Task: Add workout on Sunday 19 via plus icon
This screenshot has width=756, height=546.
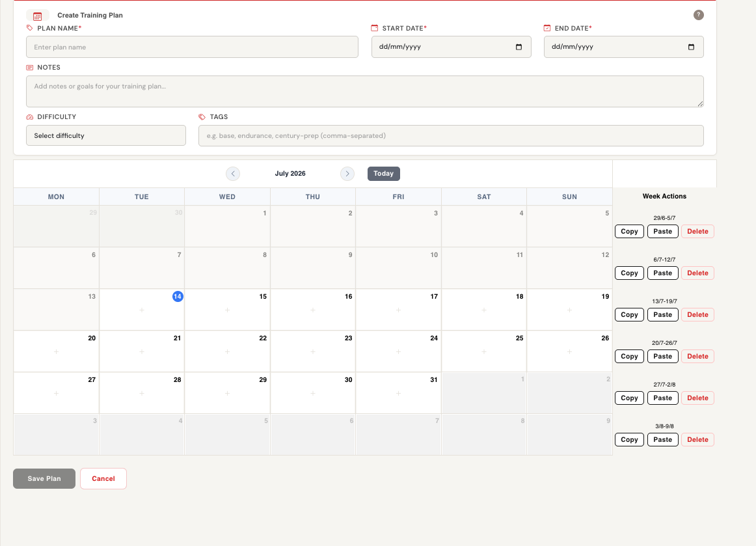Action: click(569, 310)
